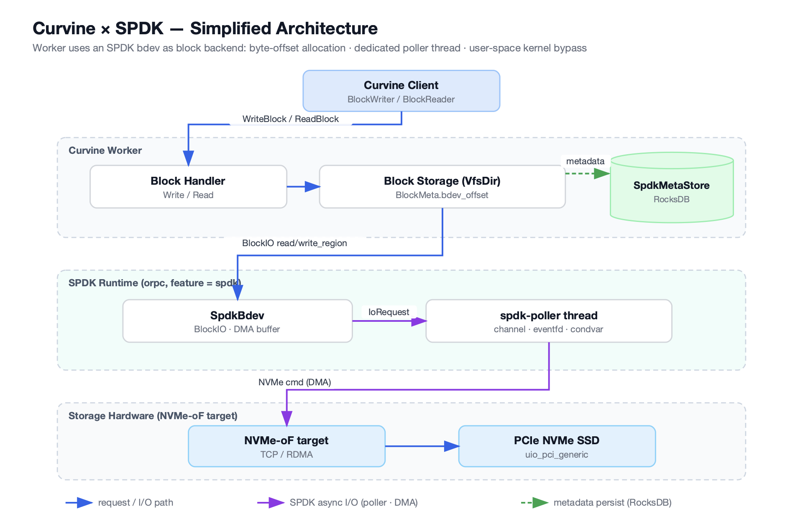The width and height of the screenshot is (803, 532).
Task: Click the "Curvine Worker" group label
Action: [x=105, y=150]
